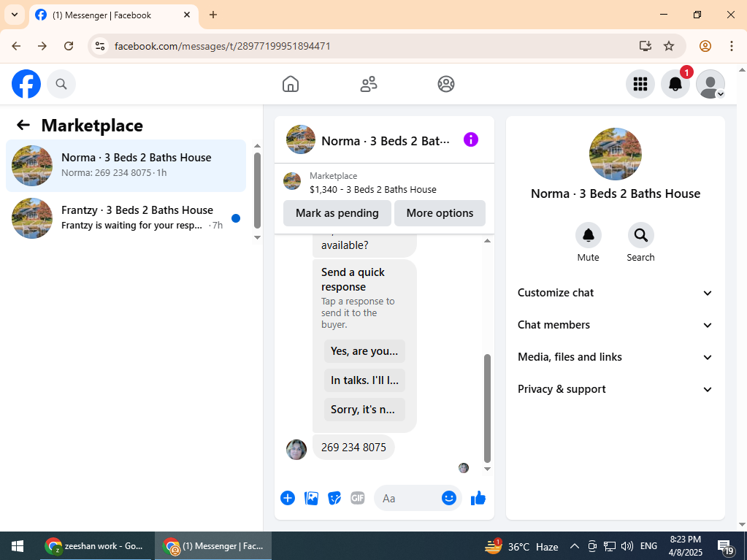
Task: Go to the Home feed icon
Action: 291,84
